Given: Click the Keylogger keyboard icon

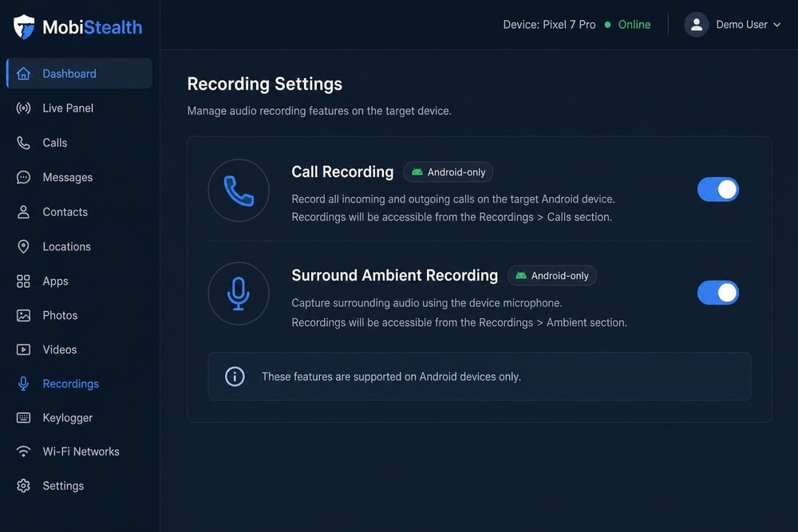Looking at the screenshot, I should (x=23, y=418).
